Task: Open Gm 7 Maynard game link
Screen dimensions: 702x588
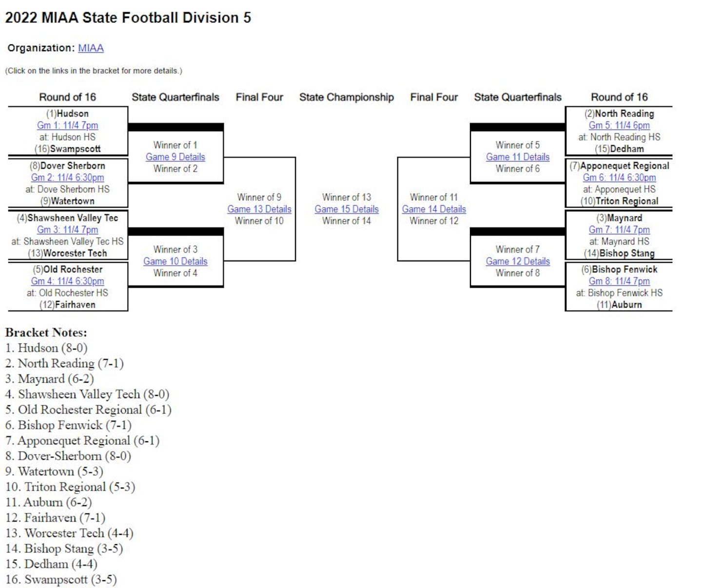Action: pos(619,230)
